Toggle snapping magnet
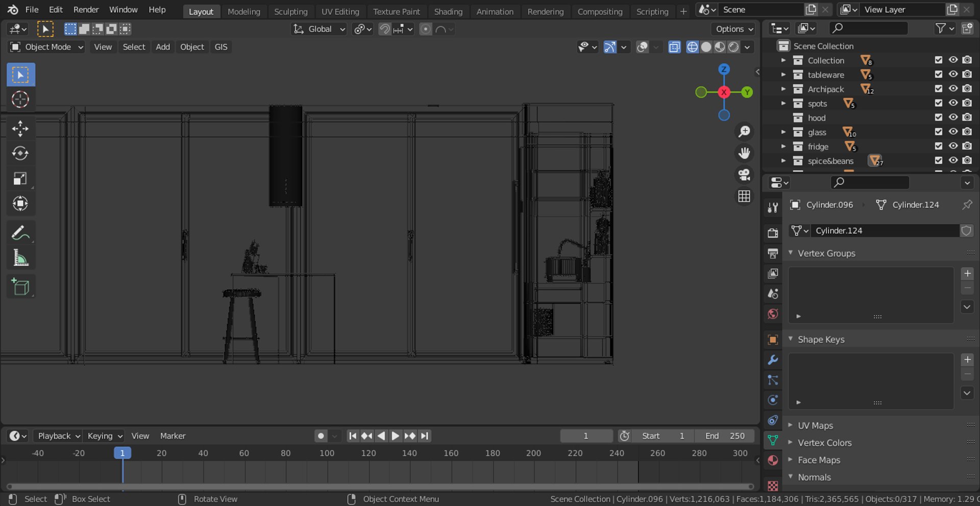This screenshot has height=506, width=980. [x=384, y=29]
